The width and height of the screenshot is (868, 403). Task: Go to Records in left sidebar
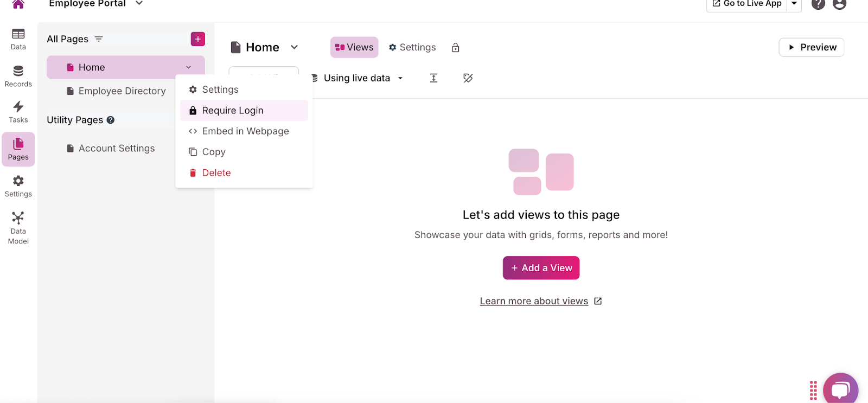point(18,76)
